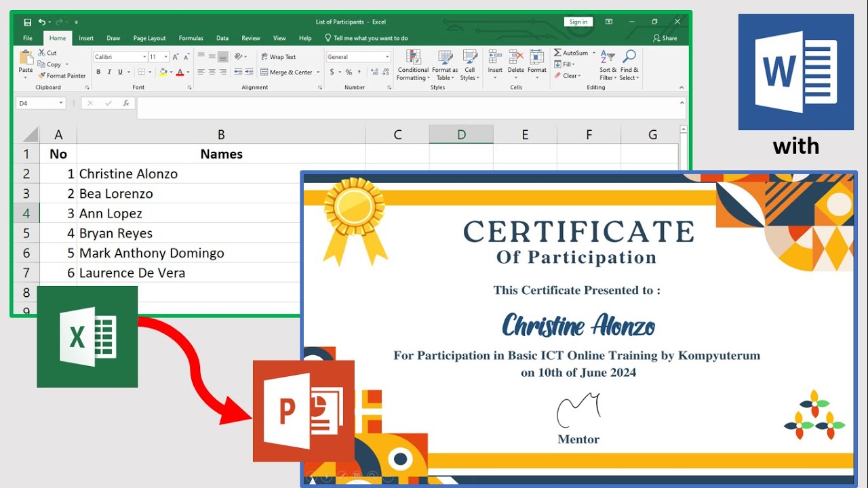The width and height of the screenshot is (868, 488).
Task: Click the Save icon in Quick Access Toolbar
Action: (x=28, y=22)
